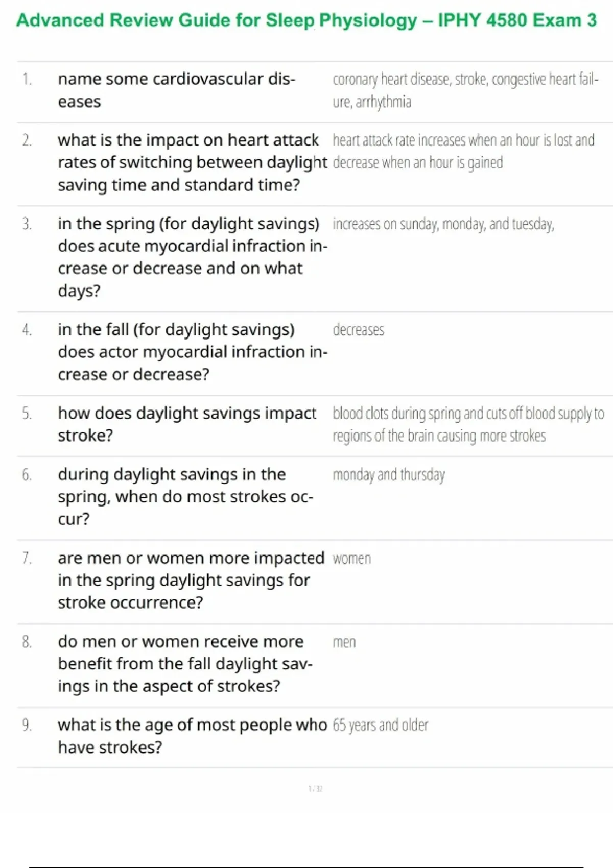Click question 5 about daylight savings and stroke
The height and width of the screenshot is (868, 613).
click(x=186, y=424)
